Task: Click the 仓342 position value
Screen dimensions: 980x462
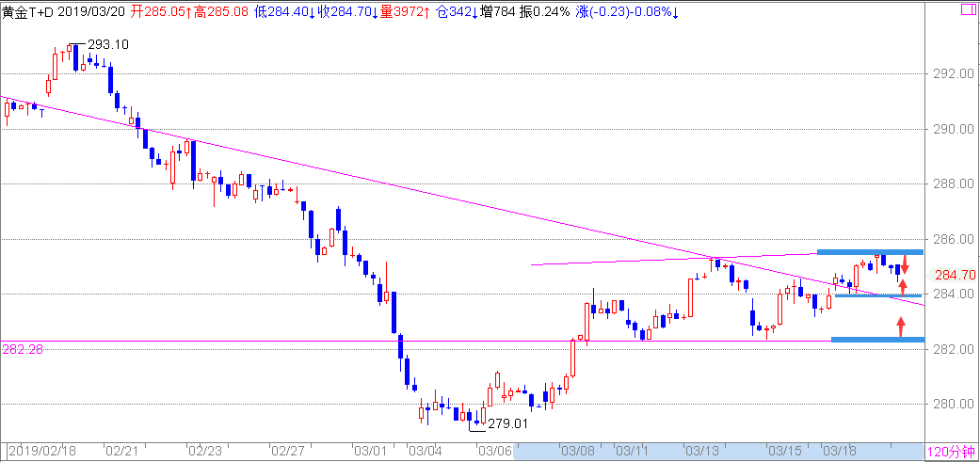Action: (x=456, y=10)
